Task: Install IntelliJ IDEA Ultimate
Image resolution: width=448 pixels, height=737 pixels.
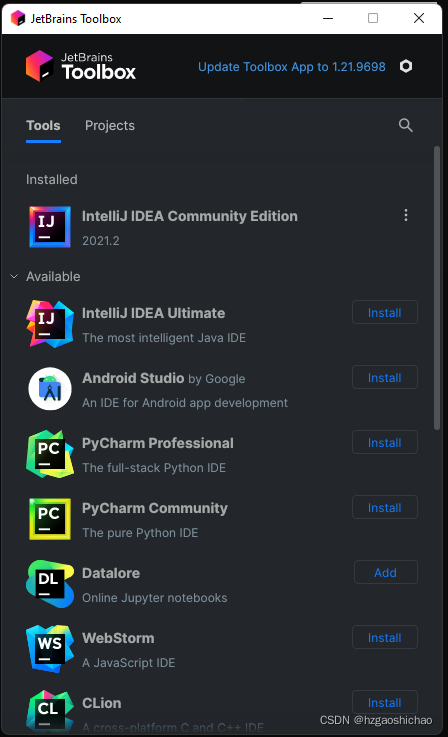Action: coord(385,313)
